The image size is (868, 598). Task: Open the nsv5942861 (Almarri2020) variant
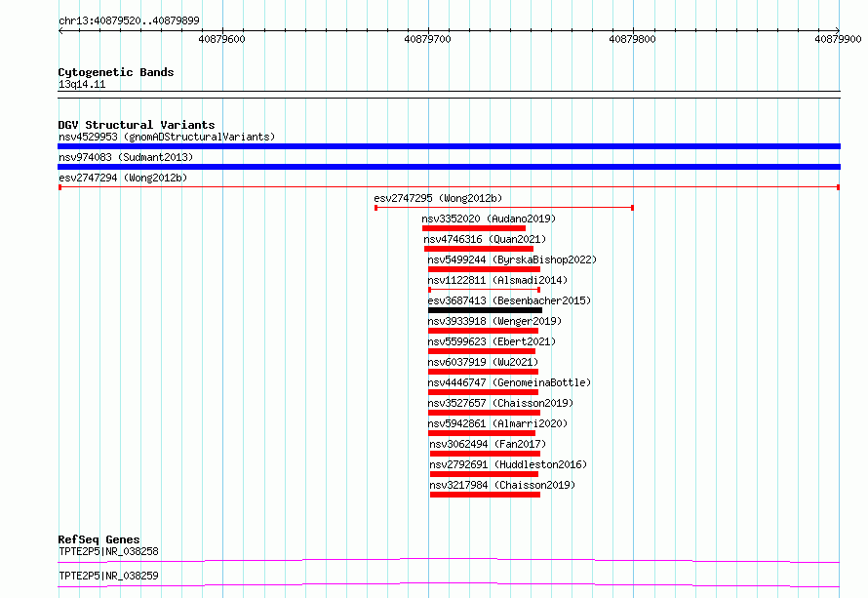497,423
